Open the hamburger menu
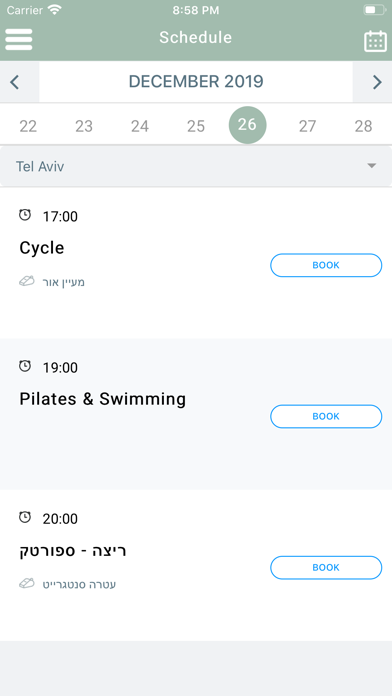This screenshot has height=696, width=392. pos(19,40)
